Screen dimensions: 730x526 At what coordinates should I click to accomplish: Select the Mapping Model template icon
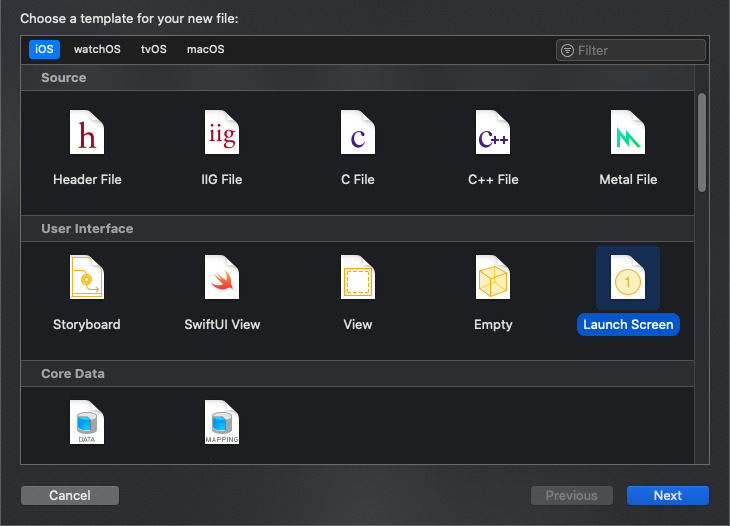(221, 422)
